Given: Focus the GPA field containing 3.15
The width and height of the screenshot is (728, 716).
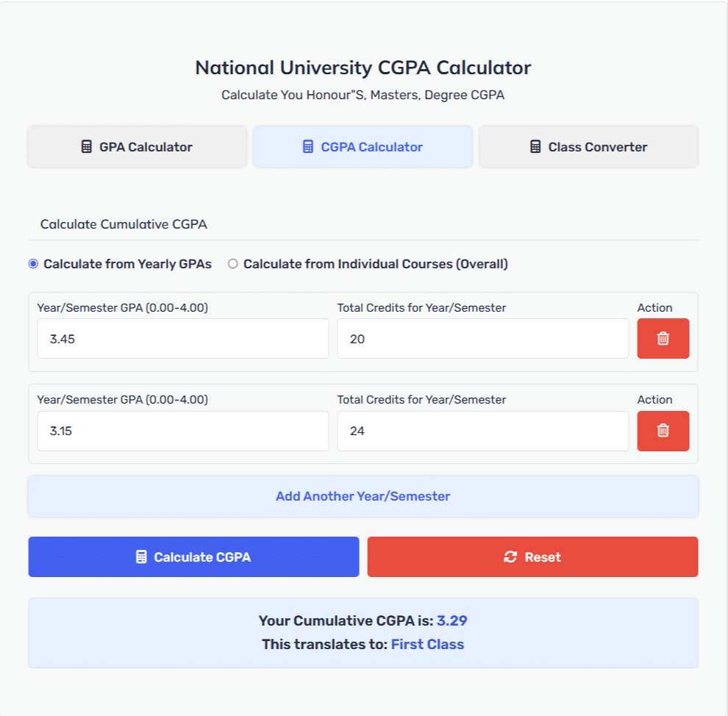Looking at the screenshot, I should pyautogui.click(x=183, y=431).
